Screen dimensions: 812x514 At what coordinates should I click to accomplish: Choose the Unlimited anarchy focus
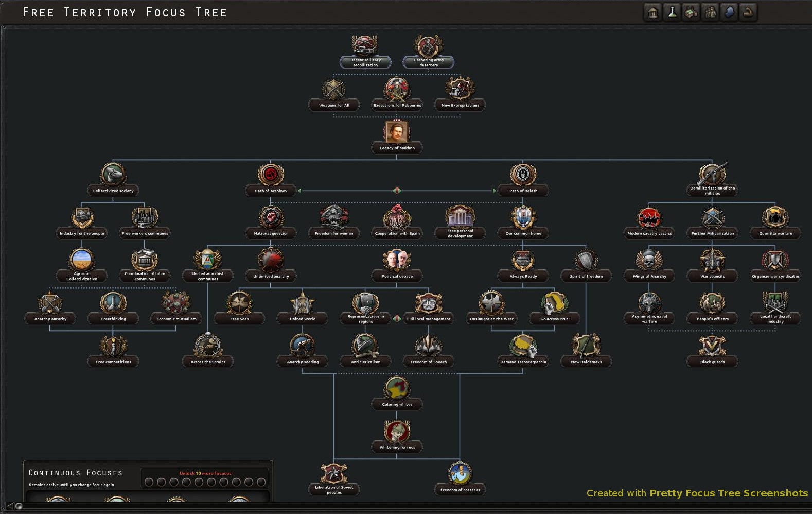coord(271,265)
